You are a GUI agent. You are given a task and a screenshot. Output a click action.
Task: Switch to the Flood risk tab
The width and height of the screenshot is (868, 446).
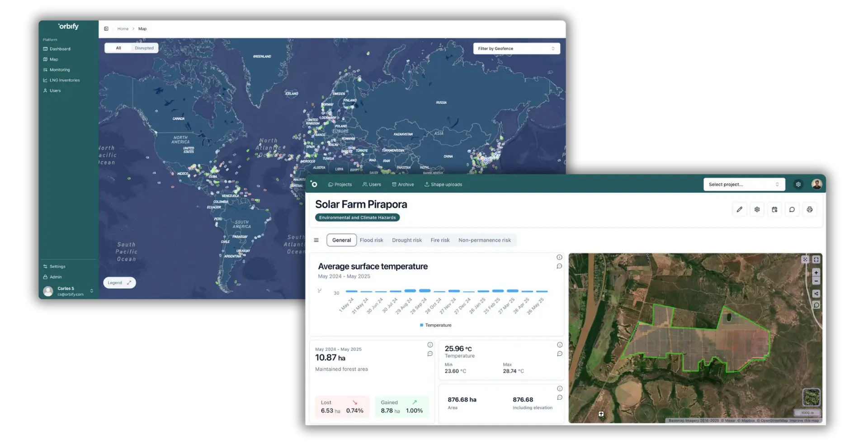point(371,240)
